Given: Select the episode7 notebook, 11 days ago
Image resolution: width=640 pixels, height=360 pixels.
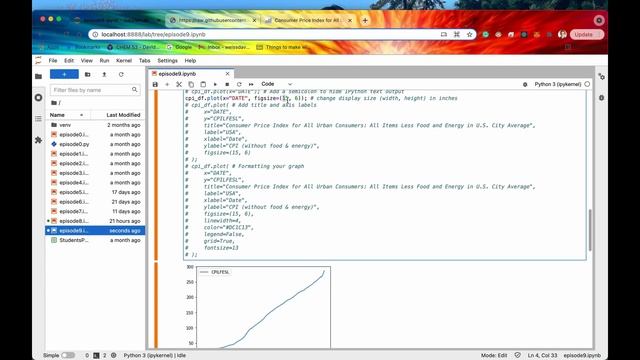Looking at the screenshot, I should coord(95,211).
